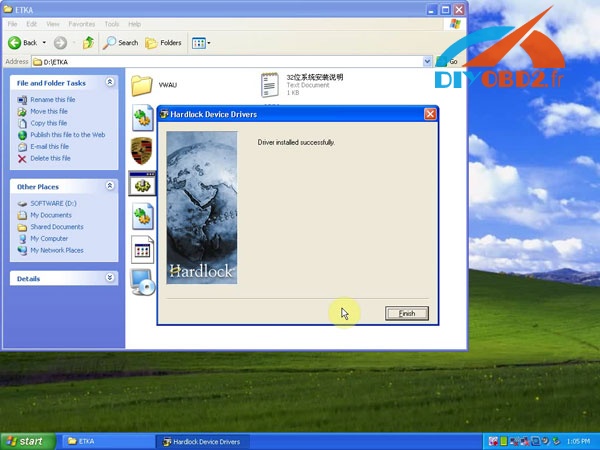Click the ETKA window title bar folder icon

[x=8, y=10]
